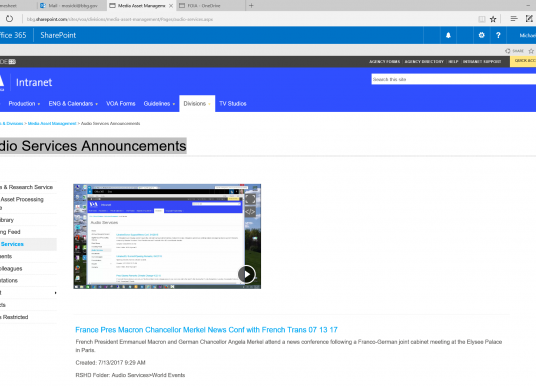Click fullscreen icon on video thumbnail
536x386 pixels.
250,199
